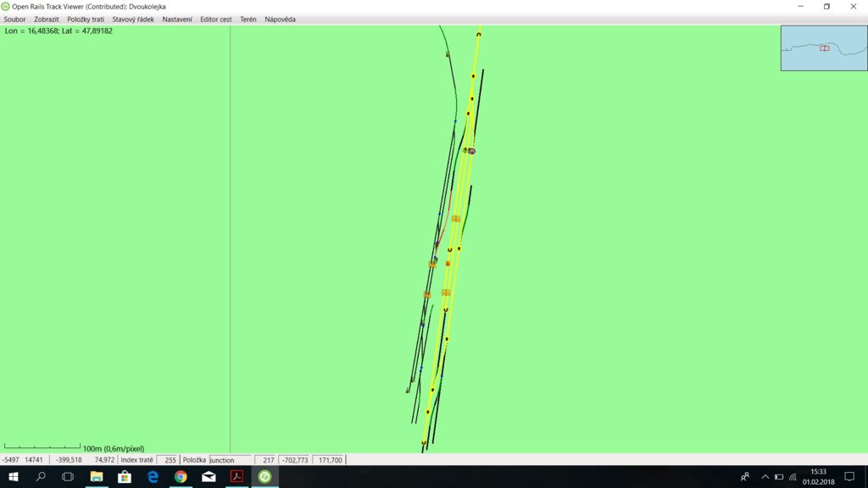Click the Nápověda help menu

click(280, 19)
